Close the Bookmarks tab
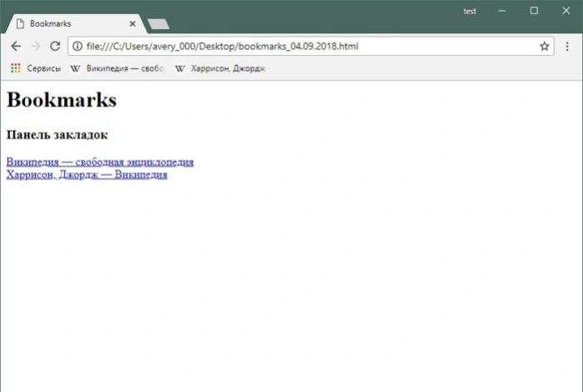This screenshot has width=583, height=392. [133, 24]
